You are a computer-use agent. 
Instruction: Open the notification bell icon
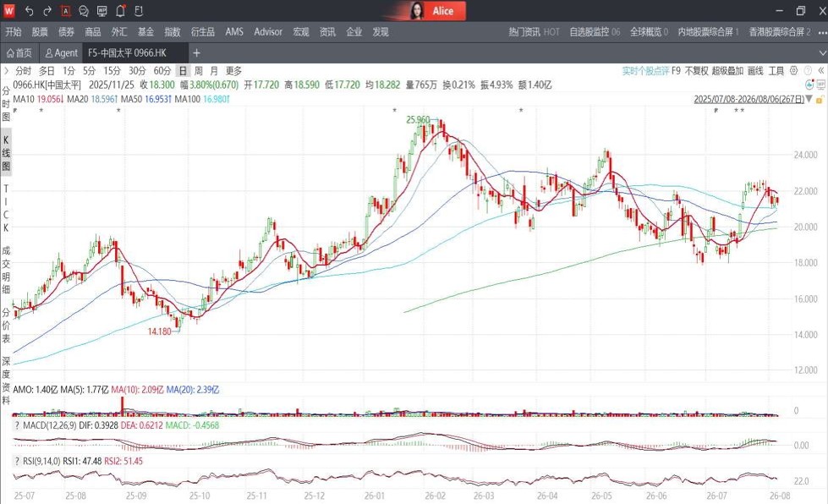[120, 10]
